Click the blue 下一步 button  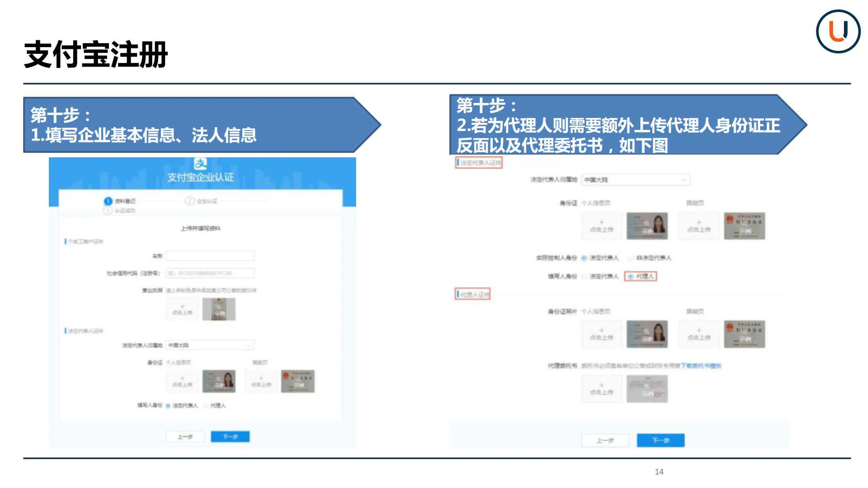pos(230,436)
